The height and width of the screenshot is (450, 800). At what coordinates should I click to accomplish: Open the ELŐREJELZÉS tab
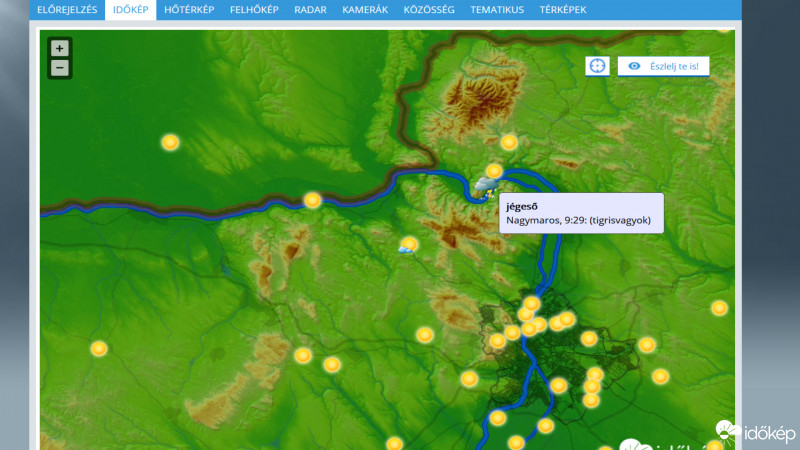(x=67, y=10)
